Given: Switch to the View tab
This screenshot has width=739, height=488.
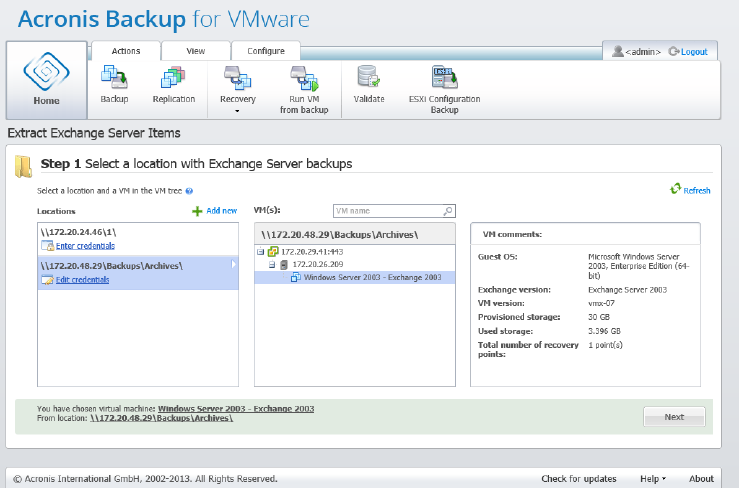Looking at the screenshot, I should coord(196,51).
